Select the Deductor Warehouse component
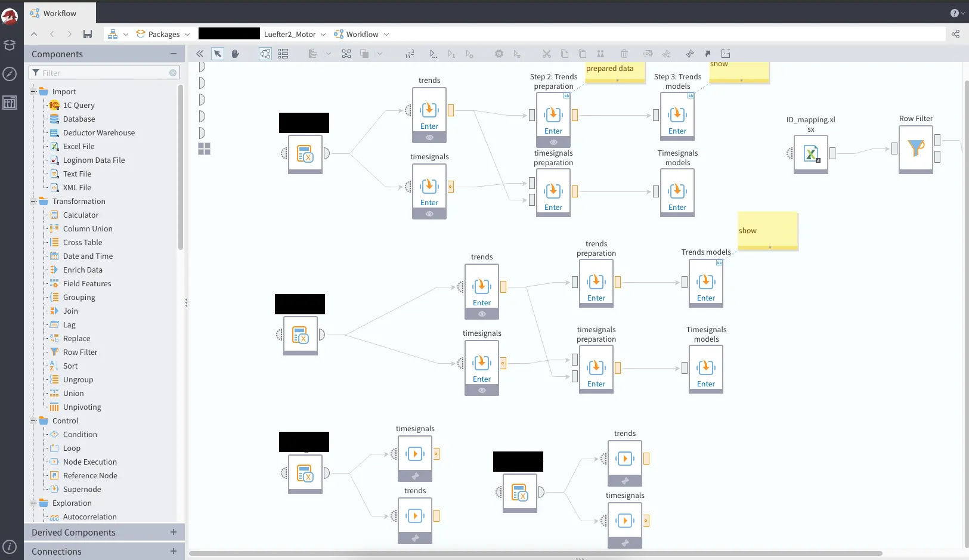 99,132
